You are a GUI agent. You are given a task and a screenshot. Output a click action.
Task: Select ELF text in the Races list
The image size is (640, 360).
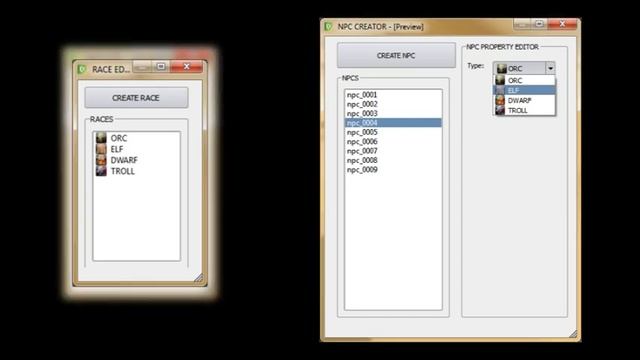pos(117,149)
